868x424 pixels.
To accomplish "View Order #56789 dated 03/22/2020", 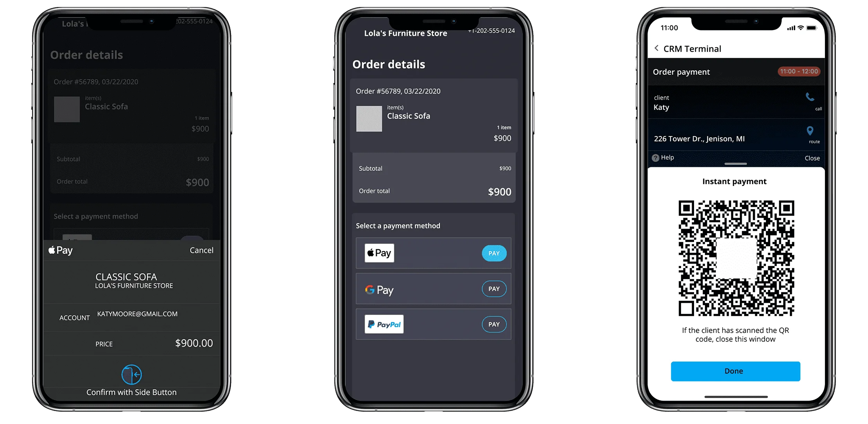I will (x=398, y=91).
